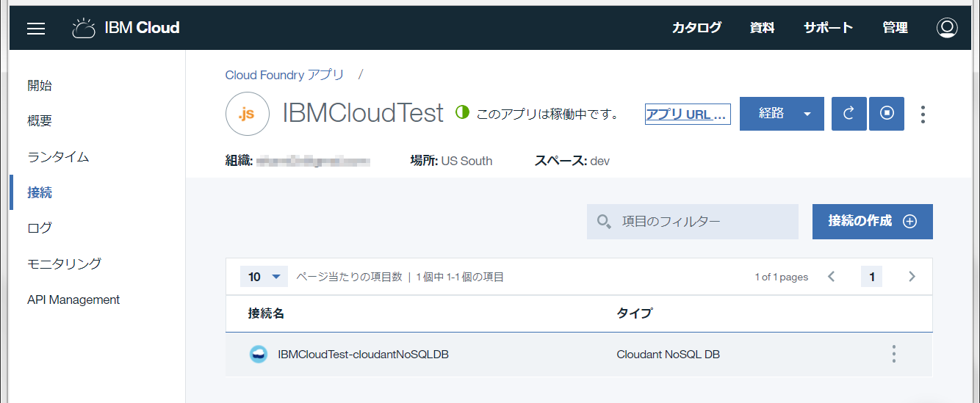This screenshot has height=403, width=980.
Task: Open the items-per-page 10 dropdown
Action: (x=264, y=277)
